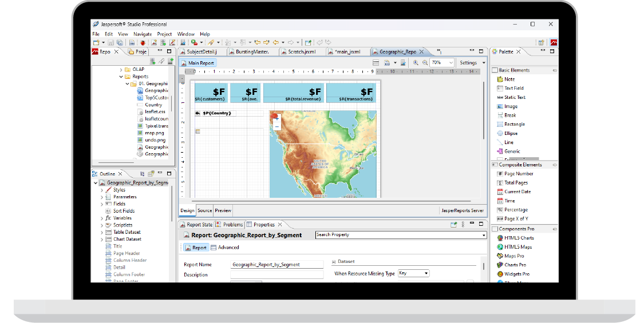
Task: Collapse the Dataset section in Properties
Action: [334, 261]
